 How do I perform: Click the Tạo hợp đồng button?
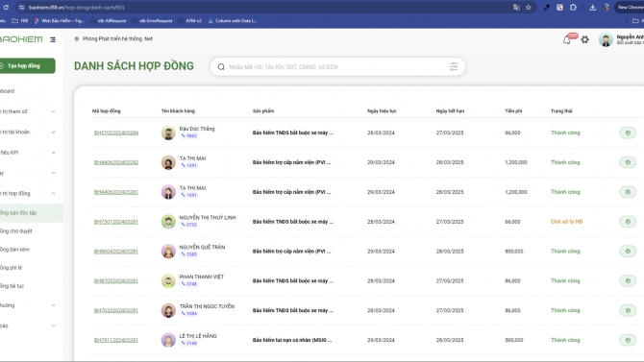coord(27,65)
